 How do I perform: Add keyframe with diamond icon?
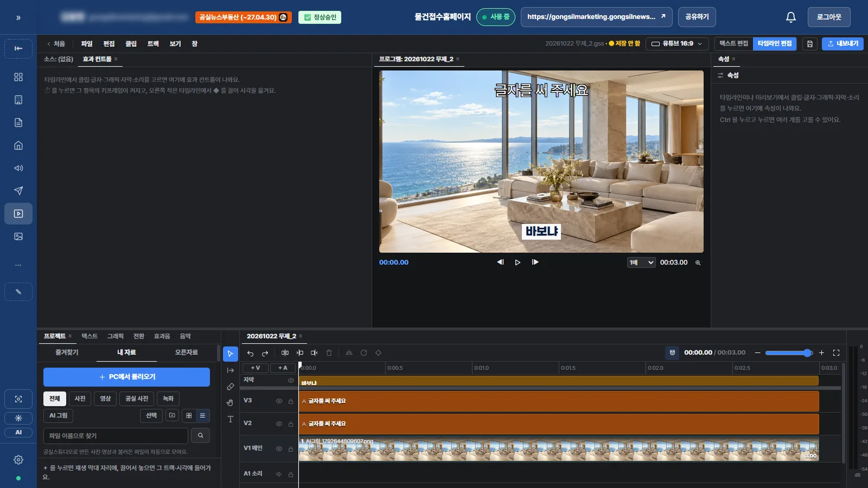click(x=378, y=353)
